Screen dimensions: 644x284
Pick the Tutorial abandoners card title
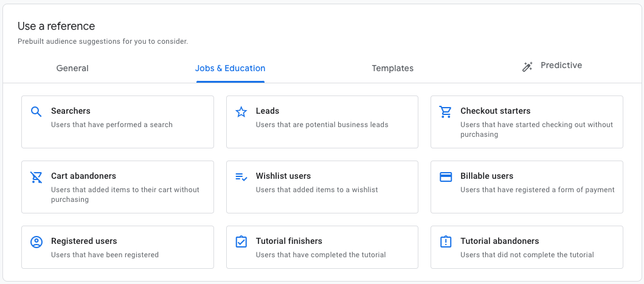(499, 241)
